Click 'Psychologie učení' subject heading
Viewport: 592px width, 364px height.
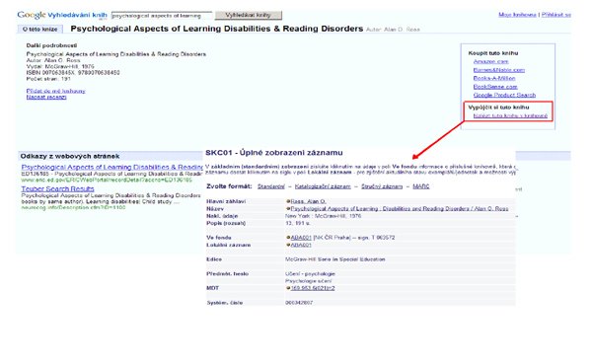tap(309, 281)
